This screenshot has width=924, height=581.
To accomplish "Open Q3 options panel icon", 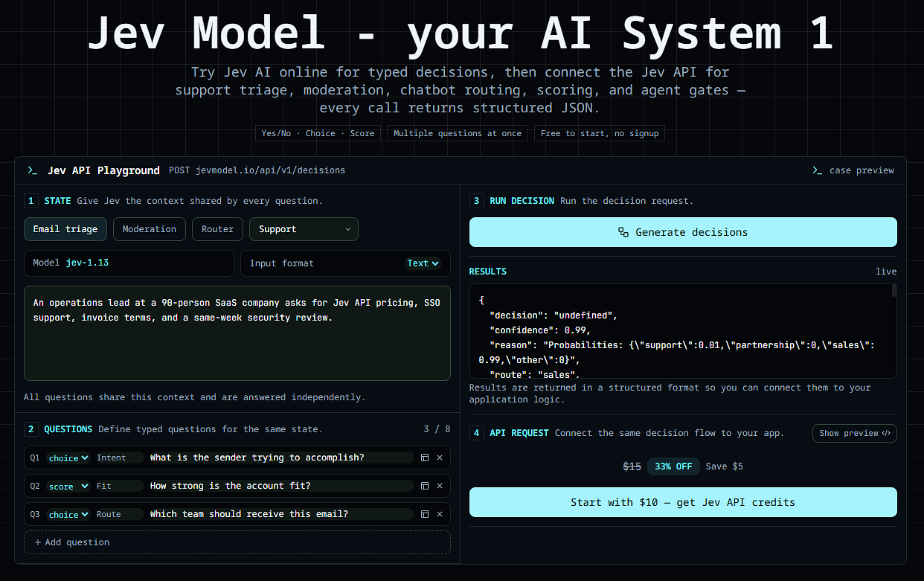I will (x=425, y=514).
